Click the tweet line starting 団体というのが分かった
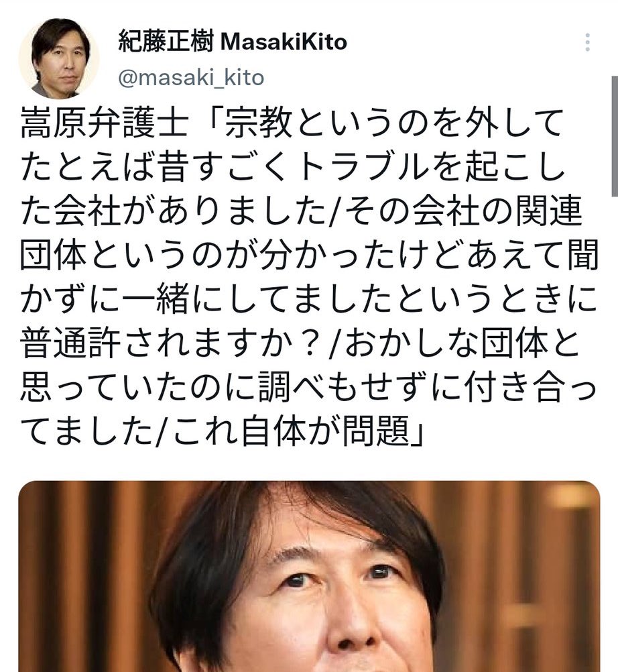618x672 pixels. [309, 255]
